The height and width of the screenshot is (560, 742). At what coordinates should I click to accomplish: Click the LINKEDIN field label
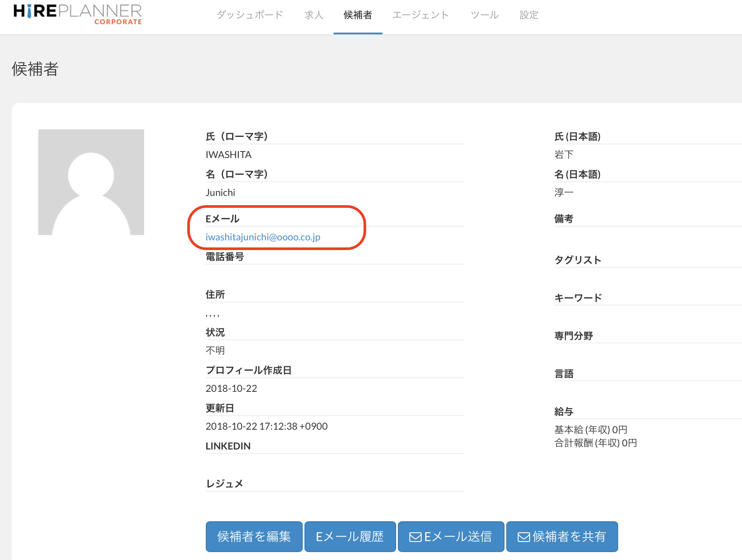click(x=228, y=446)
